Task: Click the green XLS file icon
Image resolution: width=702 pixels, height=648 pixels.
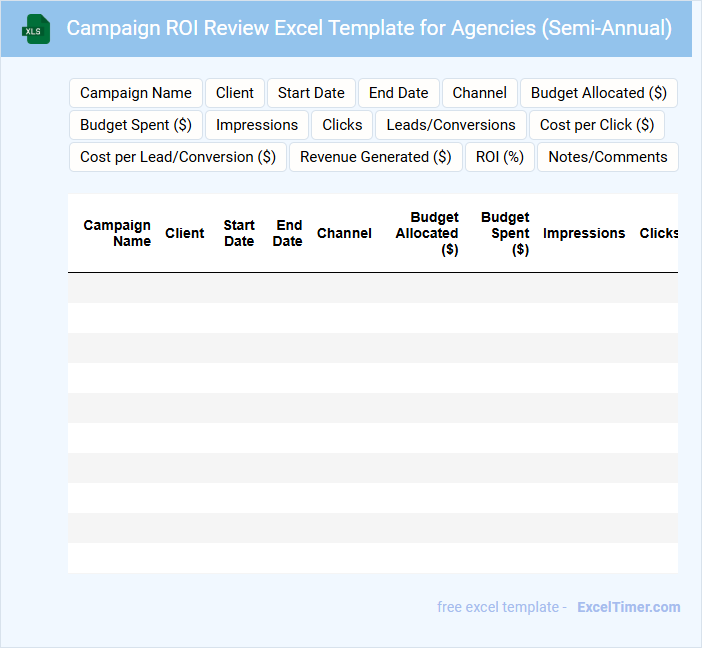Action: click(35, 29)
